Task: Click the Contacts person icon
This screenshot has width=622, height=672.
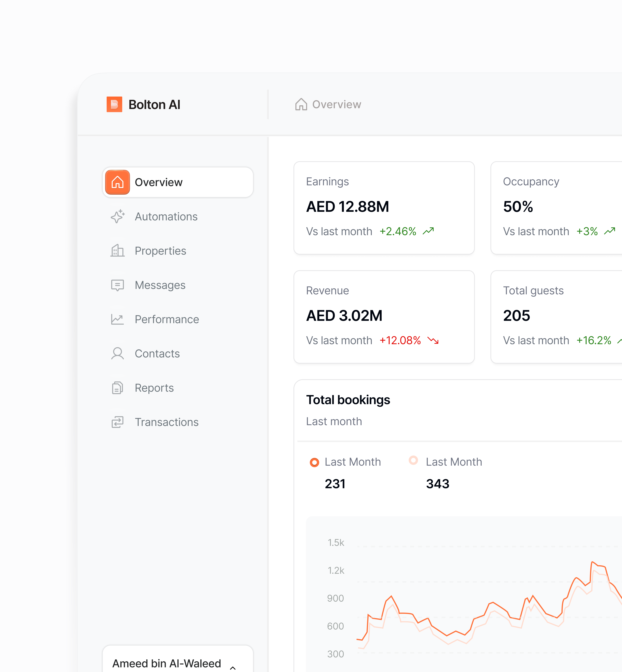Action: [x=117, y=354]
